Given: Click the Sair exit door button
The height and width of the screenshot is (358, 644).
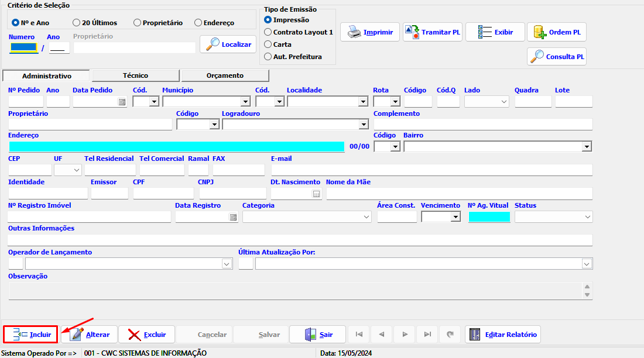Looking at the screenshot, I should [x=318, y=335].
